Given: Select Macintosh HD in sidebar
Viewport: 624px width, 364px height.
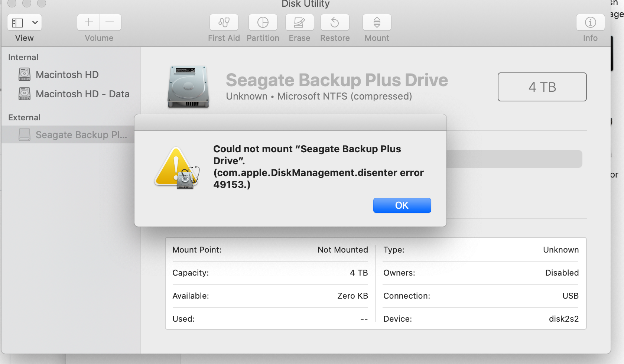Looking at the screenshot, I should 67,75.
